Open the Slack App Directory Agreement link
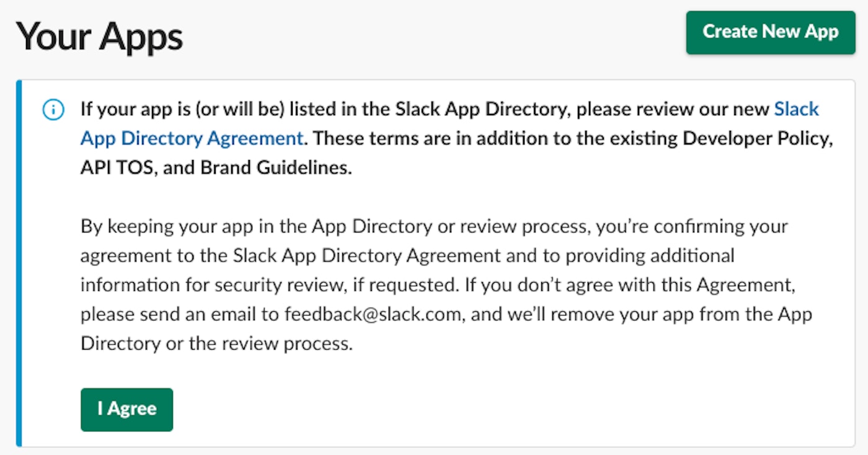This screenshot has width=868, height=455. pos(192,138)
